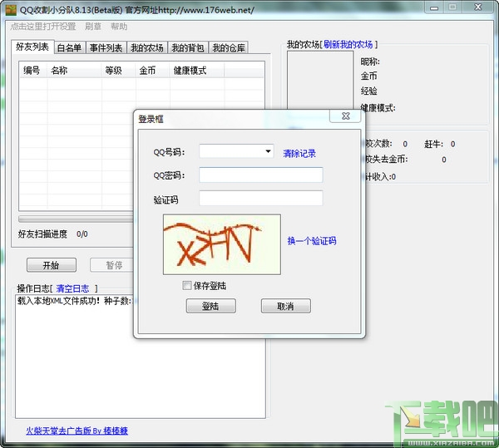Focus the QQ密码 password field
The height and width of the screenshot is (448, 499).
click(x=261, y=175)
